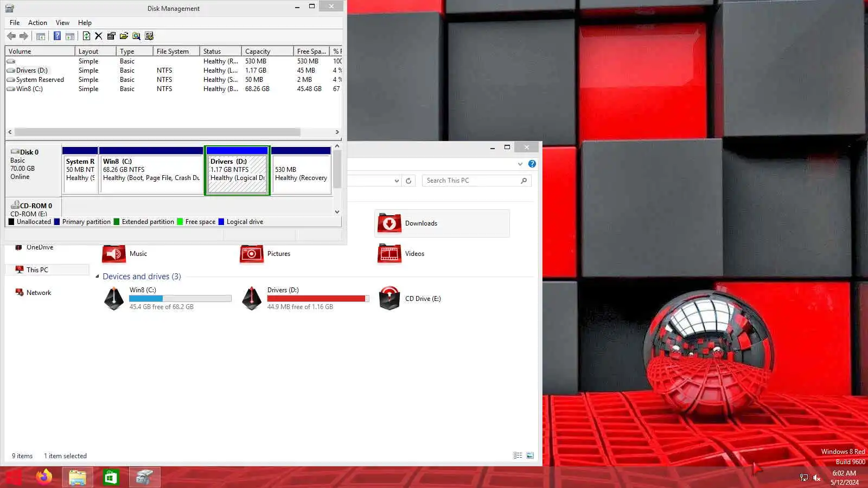Click the Search This PC field
The width and height of the screenshot is (868, 488).
point(476,181)
